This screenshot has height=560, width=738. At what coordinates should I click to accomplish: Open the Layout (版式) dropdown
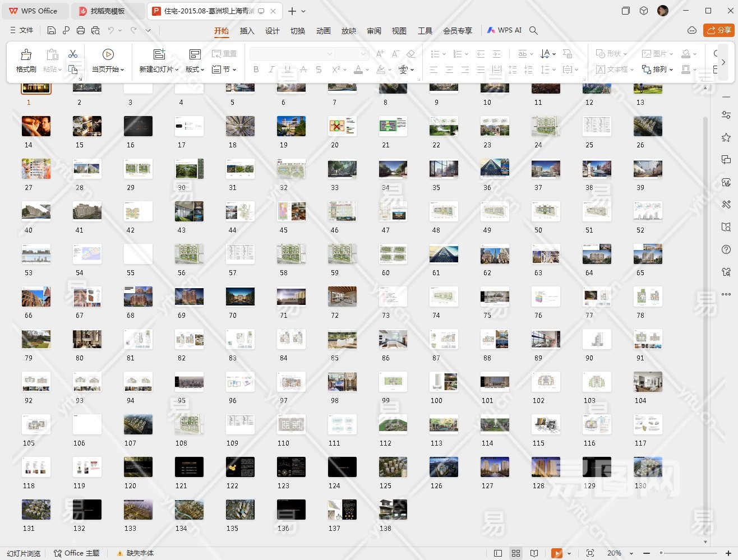tap(195, 70)
